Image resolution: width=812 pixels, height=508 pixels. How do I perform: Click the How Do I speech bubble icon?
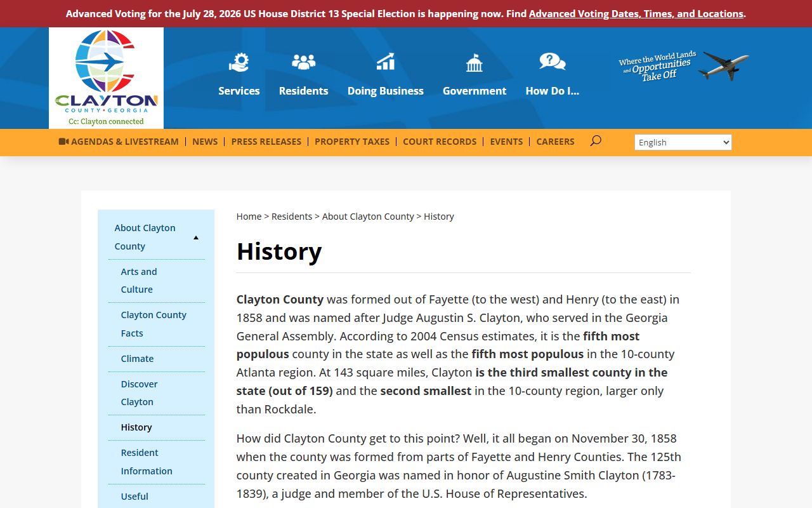[552, 62]
